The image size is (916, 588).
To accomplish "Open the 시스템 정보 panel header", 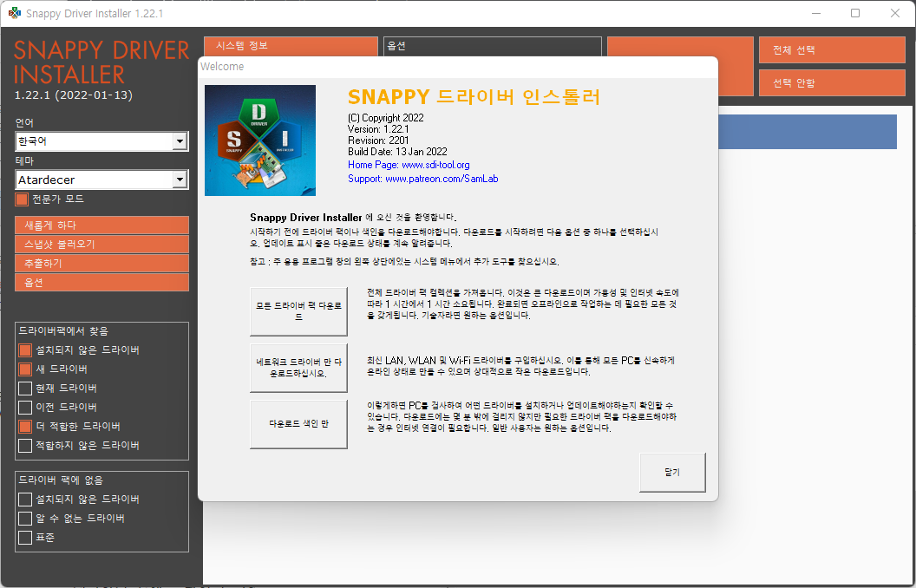I will point(291,46).
